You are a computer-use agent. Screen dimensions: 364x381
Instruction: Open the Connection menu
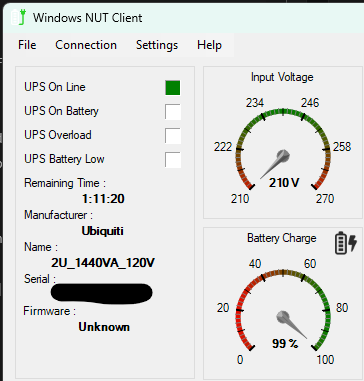click(x=86, y=45)
